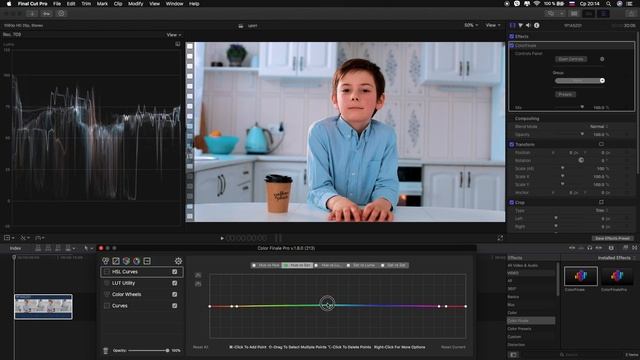Click Reset Current in Color Finale
640x360 pixels.
pos(453,347)
